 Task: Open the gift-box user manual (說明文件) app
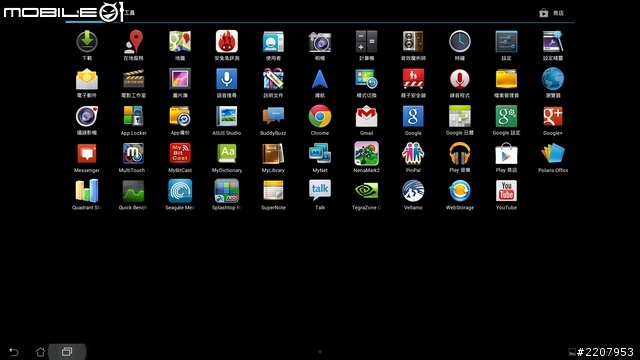[273, 79]
